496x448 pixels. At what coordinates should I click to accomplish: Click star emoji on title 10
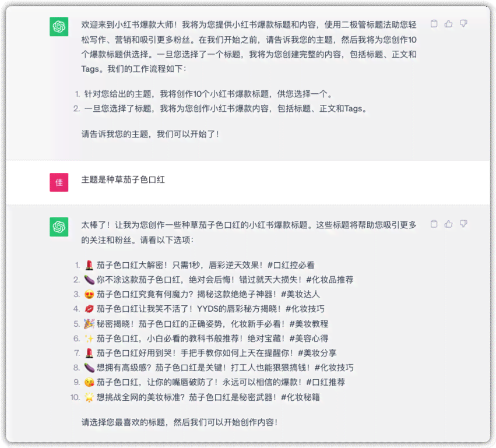(89, 397)
